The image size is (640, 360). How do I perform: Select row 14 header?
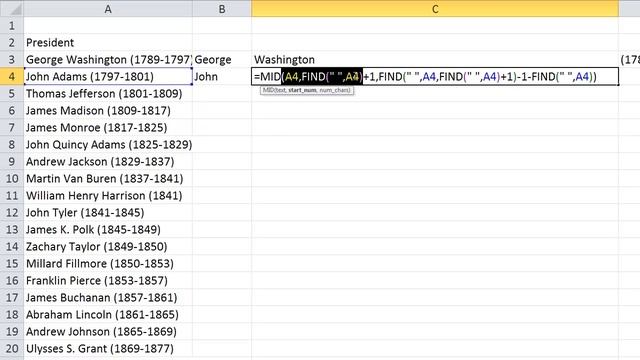point(11,247)
